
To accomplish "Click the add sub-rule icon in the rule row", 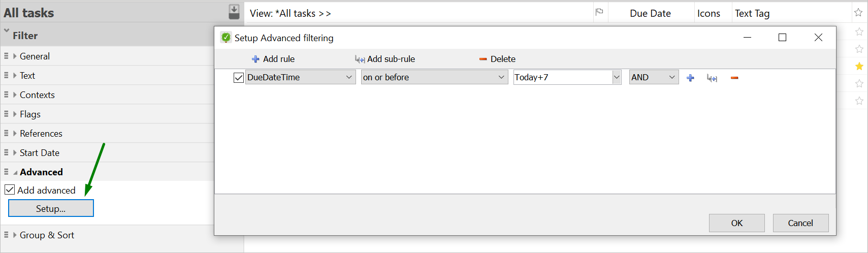I will 712,78.
